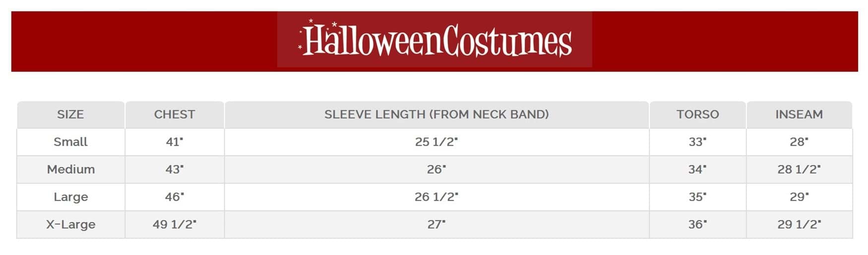The image size is (868, 255).
Task: Select the 46" chest value for Large
Action: coord(175,197)
